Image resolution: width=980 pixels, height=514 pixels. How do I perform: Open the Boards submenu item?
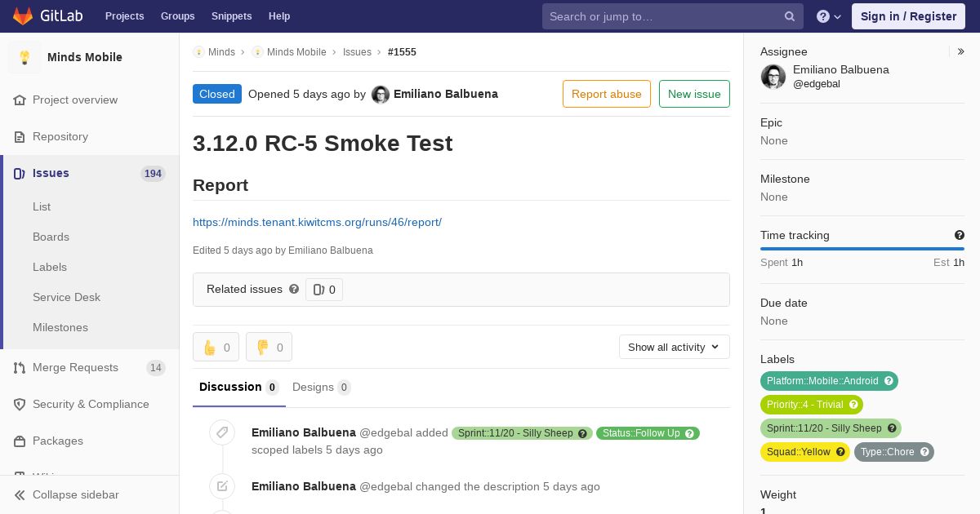(x=51, y=237)
